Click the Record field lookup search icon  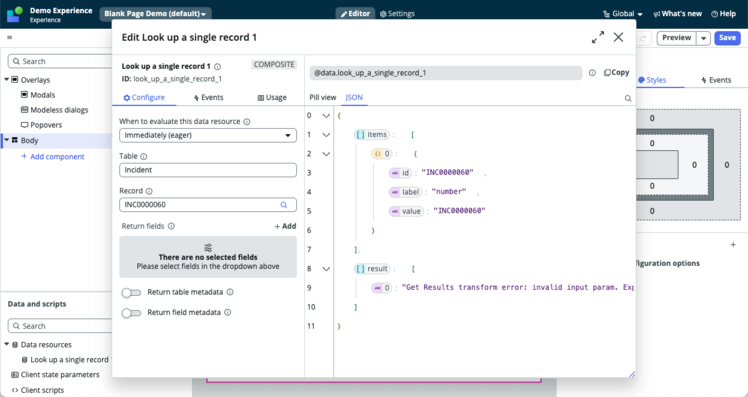pyautogui.click(x=284, y=205)
